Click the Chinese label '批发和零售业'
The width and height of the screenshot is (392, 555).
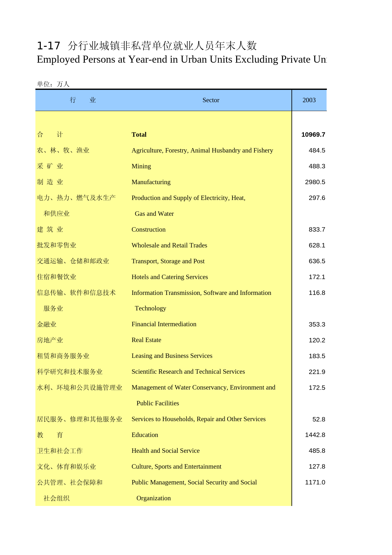pos(57,245)
